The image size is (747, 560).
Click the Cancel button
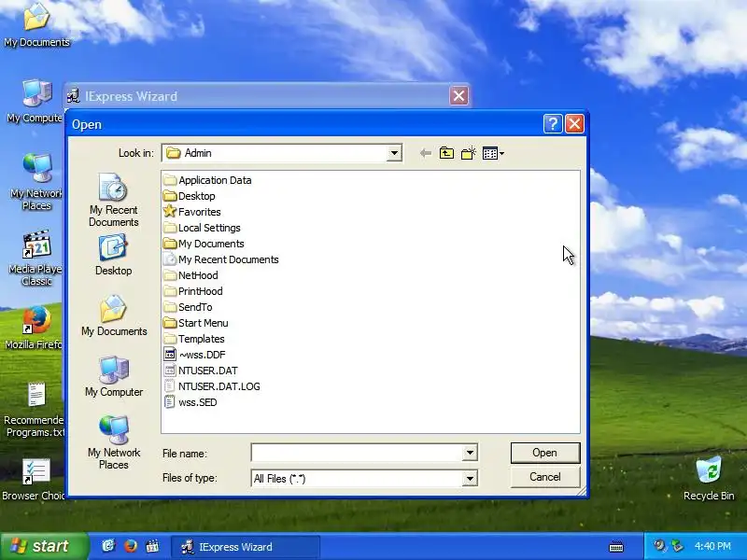click(545, 477)
